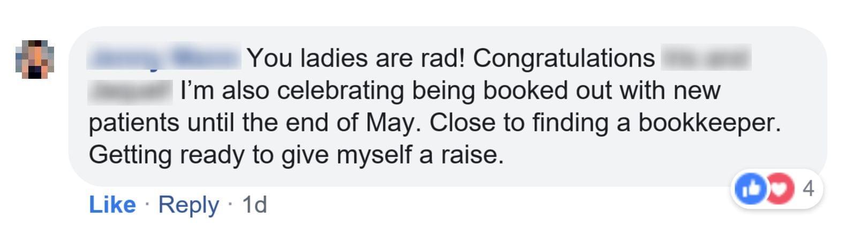Click the blue thumbs-up reaction icon
The height and width of the screenshot is (238, 868).
point(750,188)
